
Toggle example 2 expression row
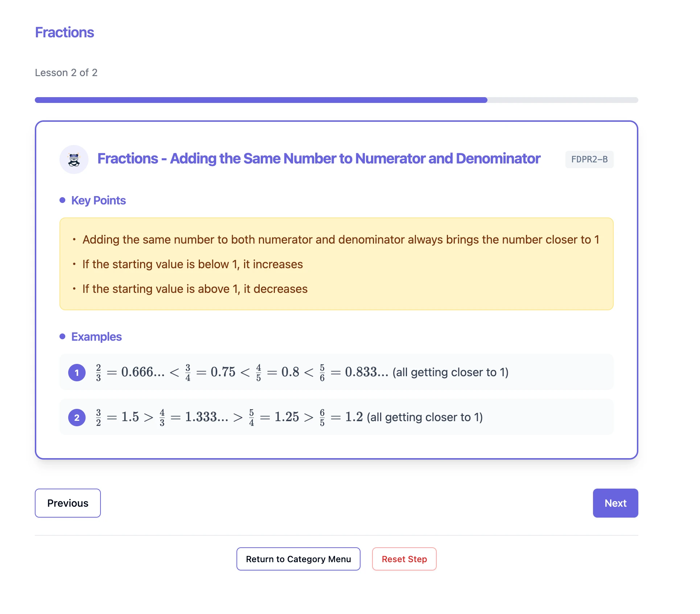point(336,417)
